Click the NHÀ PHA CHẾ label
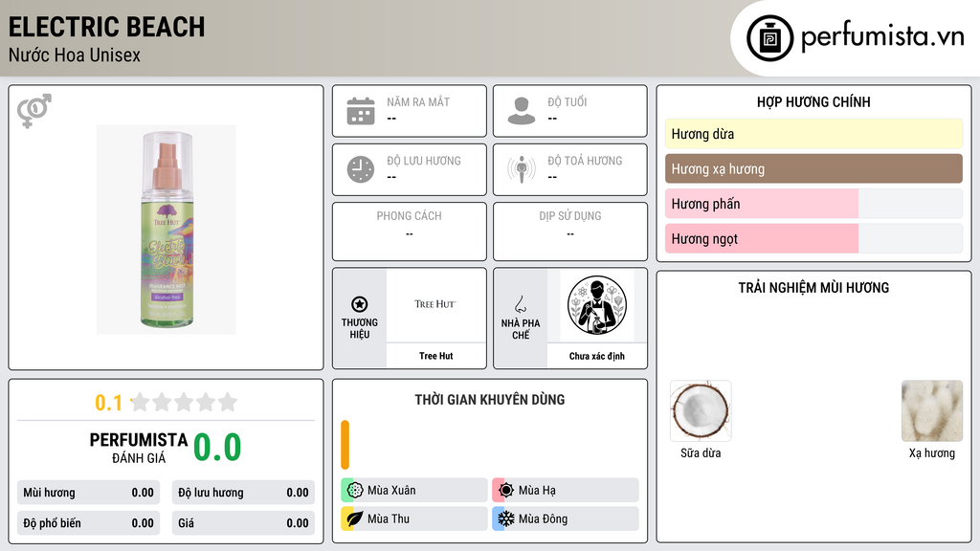This screenshot has width=980, height=551. click(x=520, y=329)
